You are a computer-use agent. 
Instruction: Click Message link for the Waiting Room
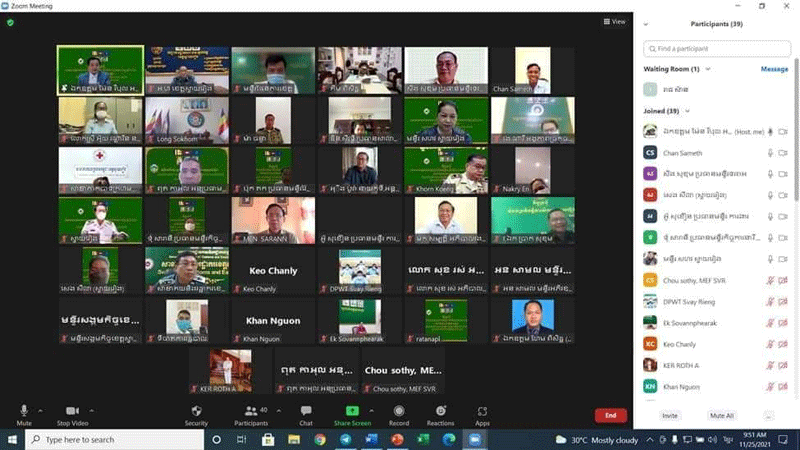pos(774,69)
